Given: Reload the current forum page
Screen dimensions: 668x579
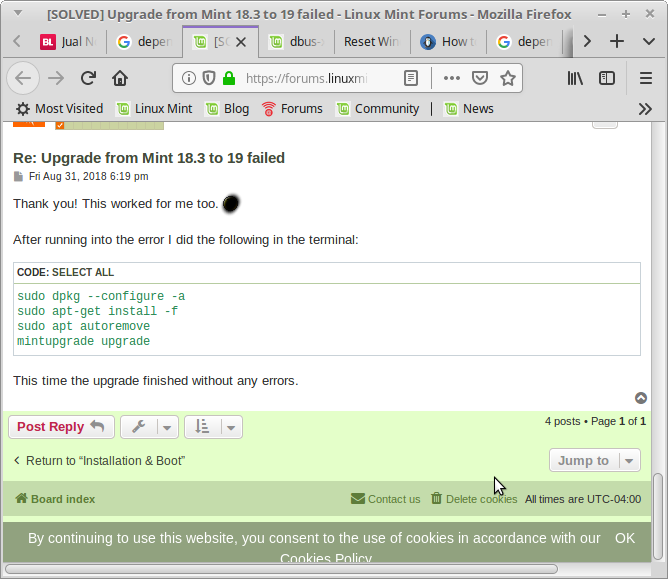Looking at the screenshot, I should 88,78.
